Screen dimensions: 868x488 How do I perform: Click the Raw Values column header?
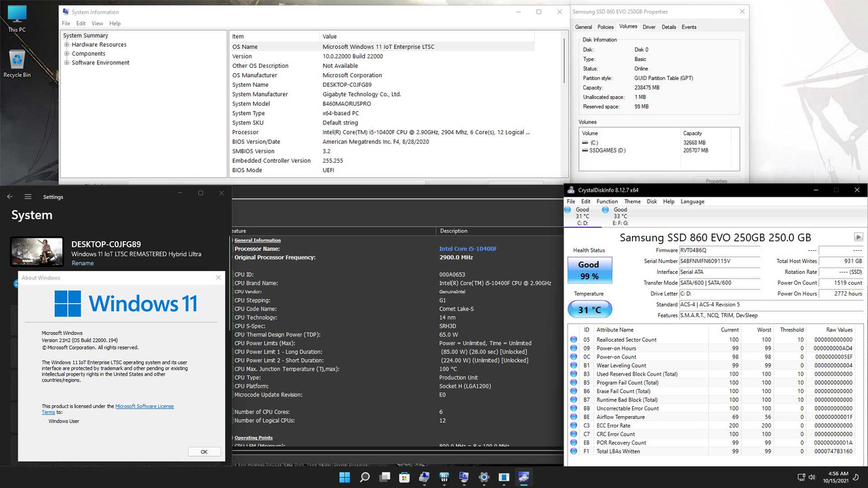tap(839, 329)
